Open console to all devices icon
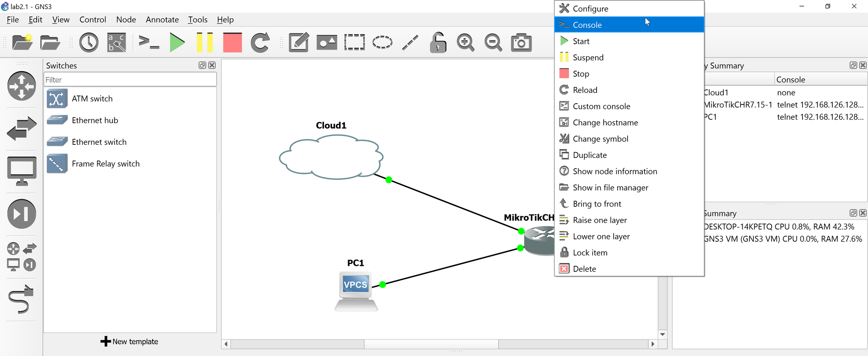 click(x=148, y=42)
